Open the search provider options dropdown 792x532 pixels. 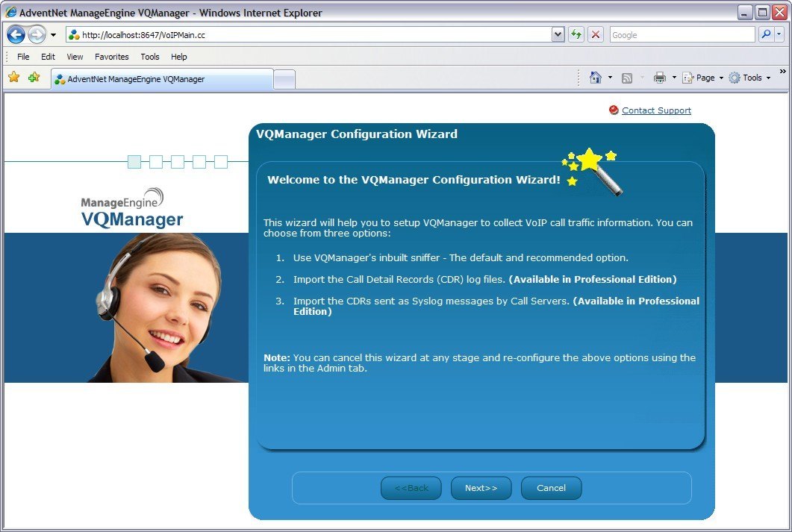[x=779, y=34]
